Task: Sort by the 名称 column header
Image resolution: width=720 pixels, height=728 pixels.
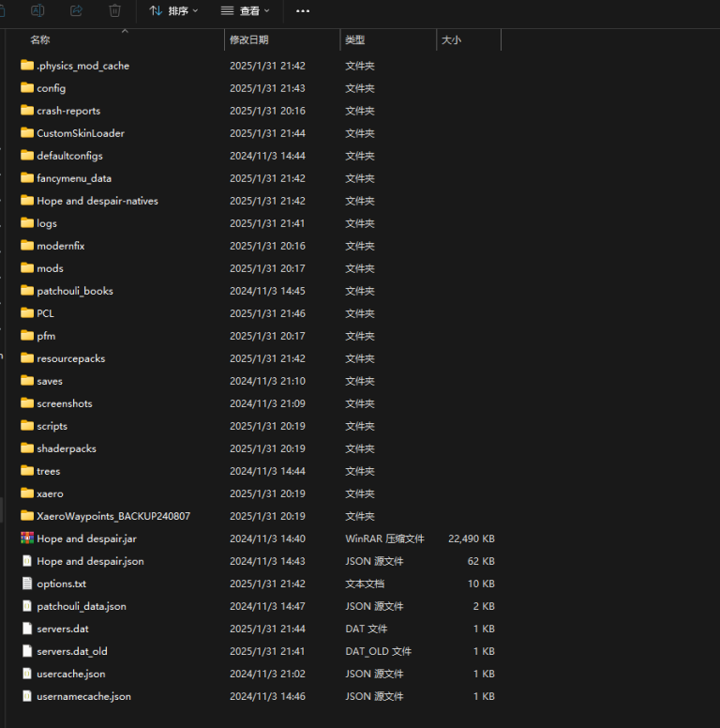Action: pyautogui.click(x=40, y=40)
